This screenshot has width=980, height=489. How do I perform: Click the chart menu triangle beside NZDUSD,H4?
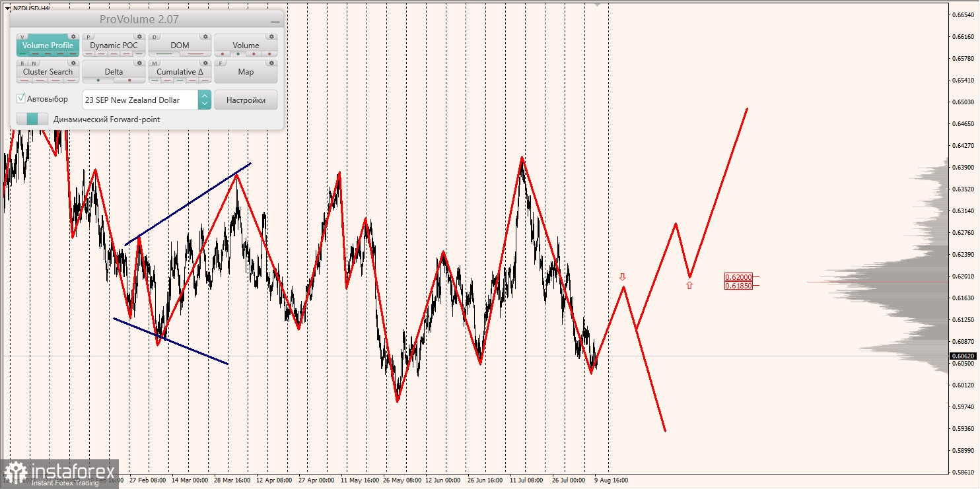tap(8, 9)
